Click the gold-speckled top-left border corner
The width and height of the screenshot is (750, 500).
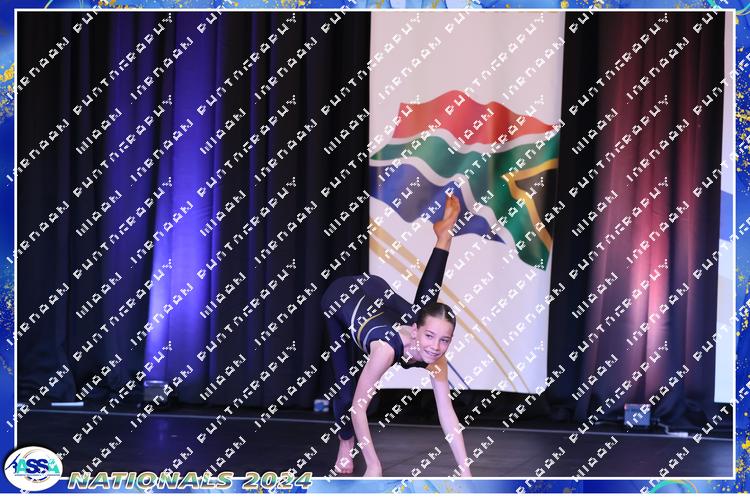[x=8, y=10]
